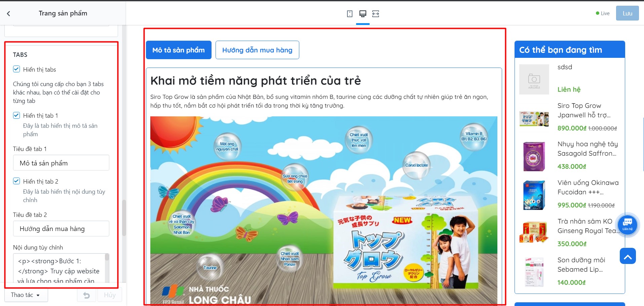644x306 pixels.
Task: Open Son dưỡng môi Sebamed link
Action: 581,265
